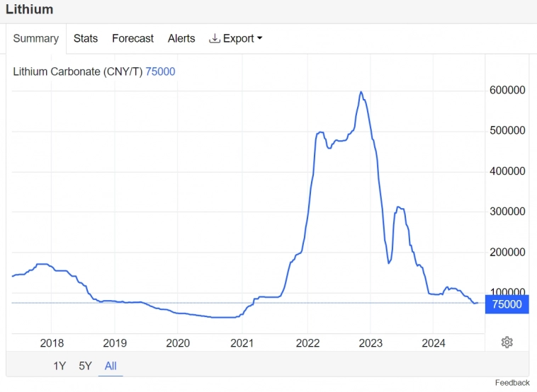The width and height of the screenshot is (537, 392).
Task: Open the chart settings gear icon
Action: pos(507,342)
